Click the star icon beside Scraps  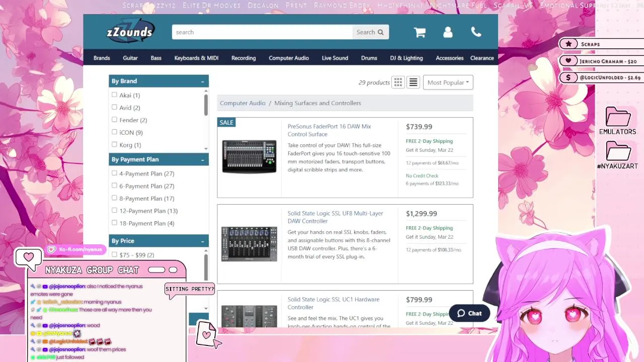569,44
